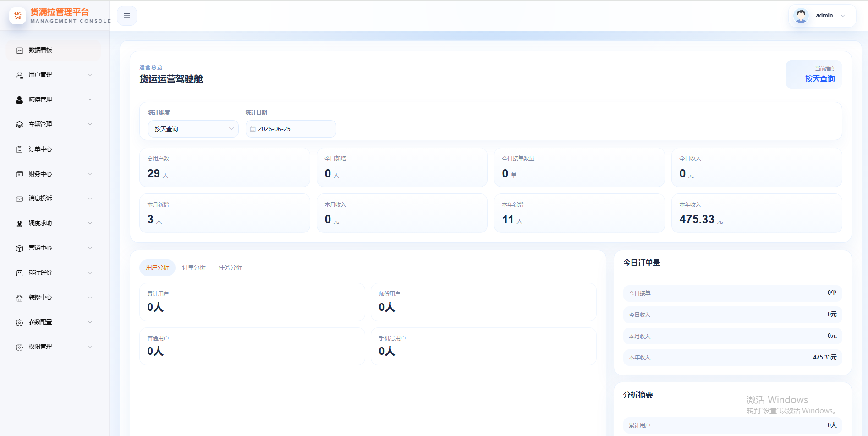Expand the 财务中心 submenu chevron

point(90,174)
